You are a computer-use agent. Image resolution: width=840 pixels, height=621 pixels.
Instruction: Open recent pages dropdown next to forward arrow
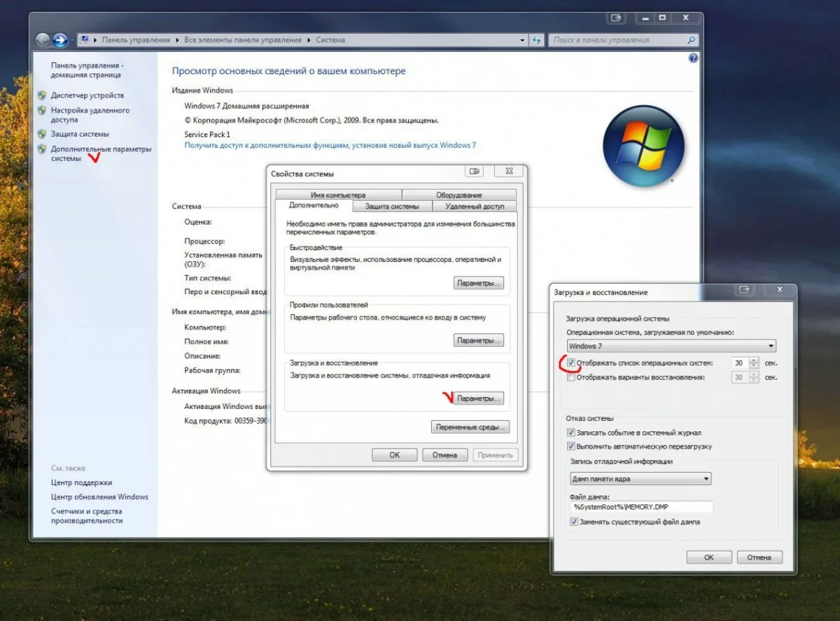73,40
